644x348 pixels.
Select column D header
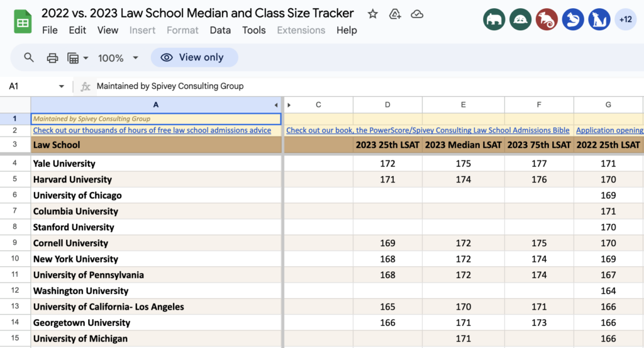[x=387, y=104]
